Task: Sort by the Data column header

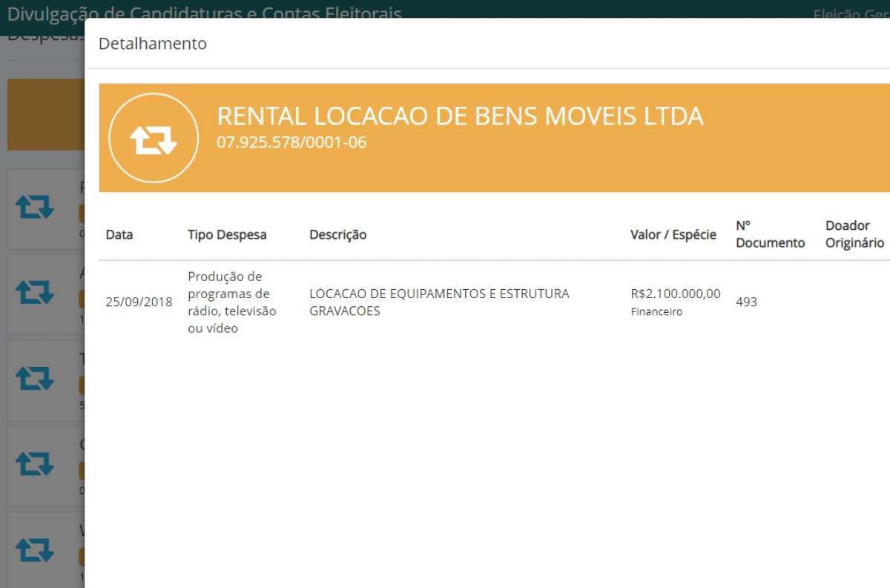Action: coord(119,234)
